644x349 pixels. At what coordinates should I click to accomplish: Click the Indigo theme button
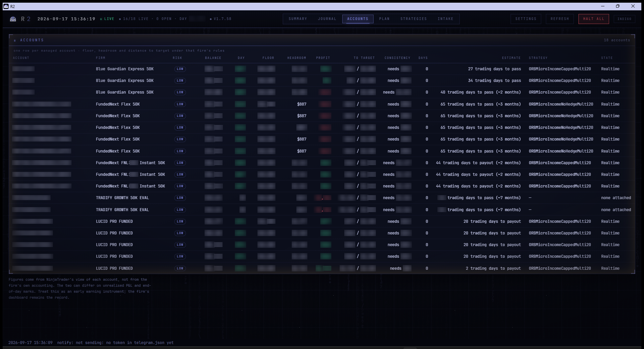[624, 19]
